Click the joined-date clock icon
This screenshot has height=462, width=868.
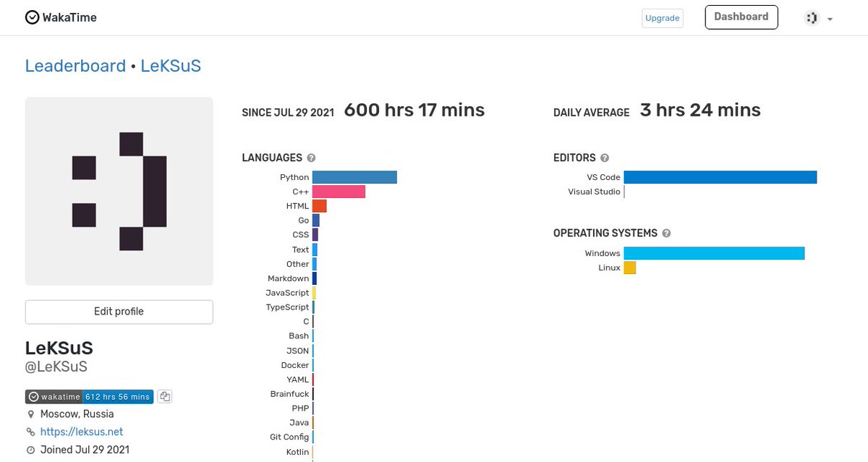(30, 450)
